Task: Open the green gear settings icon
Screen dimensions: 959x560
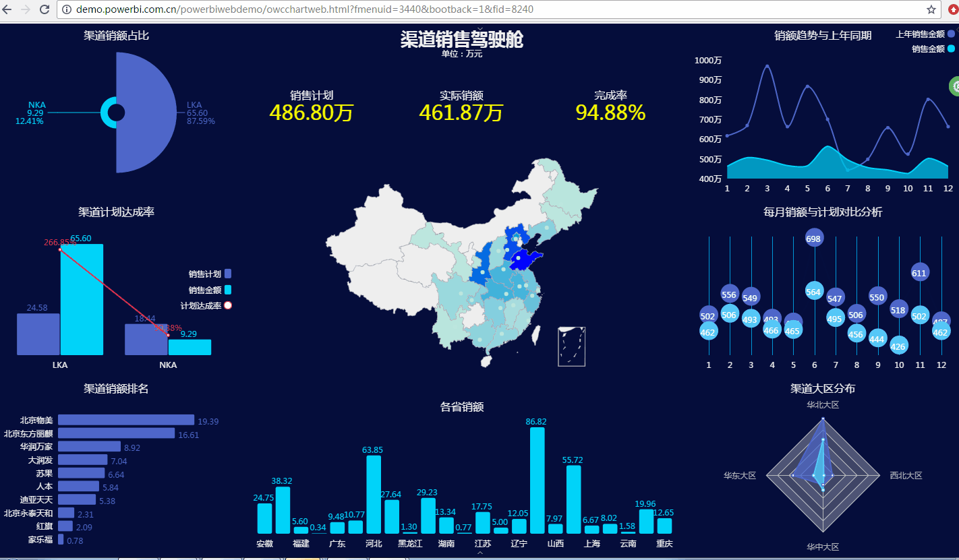Action: pos(955,86)
